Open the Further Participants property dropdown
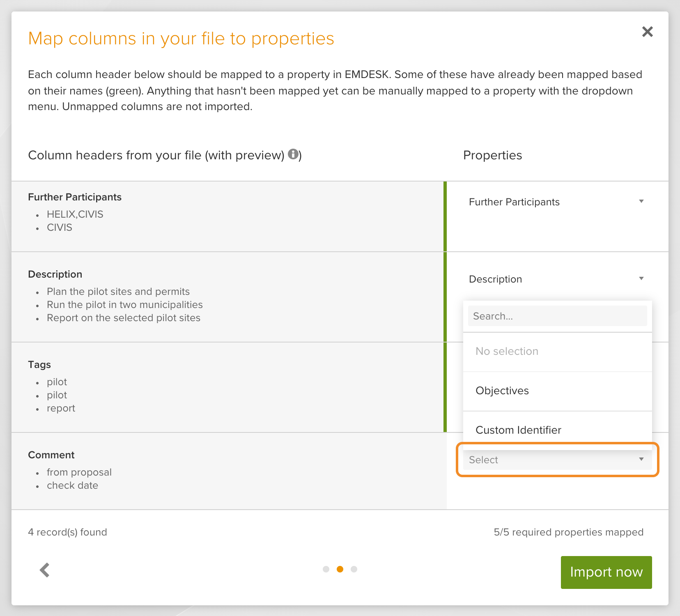The width and height of the screenshot is (680, 616). click(x=557, y=202)
